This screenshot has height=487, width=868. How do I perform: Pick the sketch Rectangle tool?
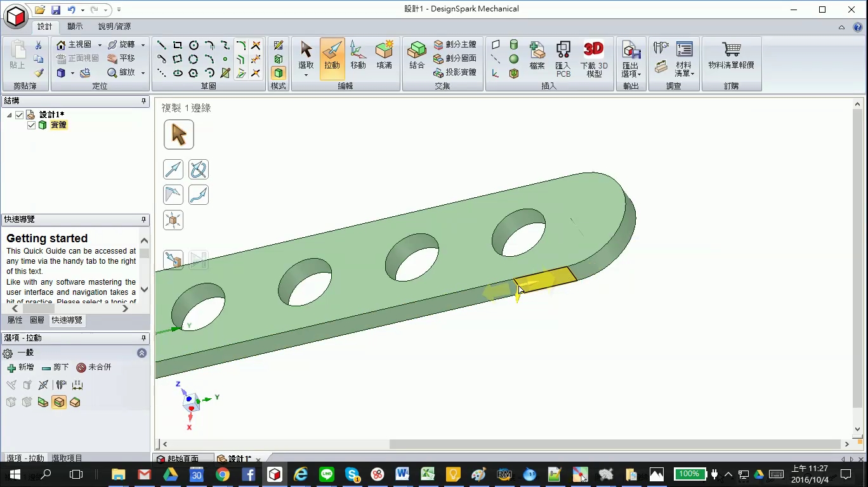[x=178, y=45]
